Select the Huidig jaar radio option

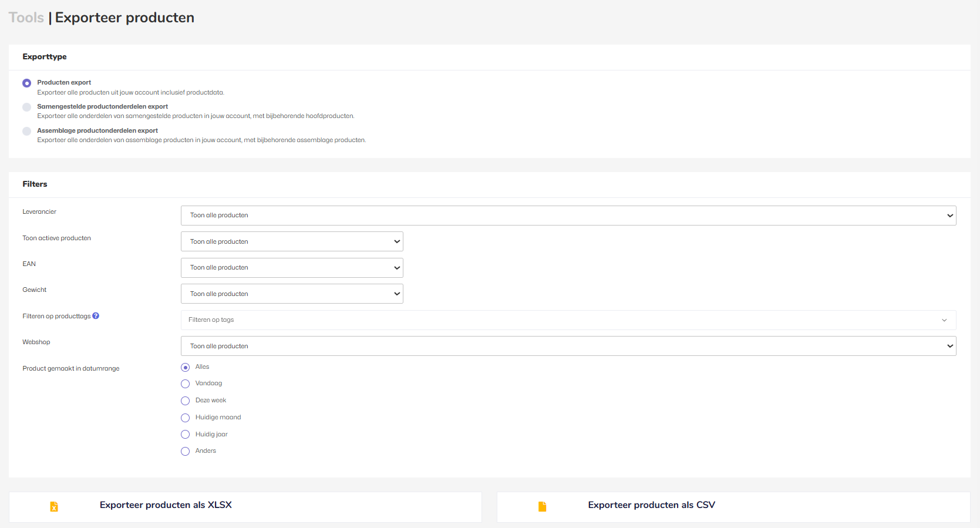click(186, 435)
